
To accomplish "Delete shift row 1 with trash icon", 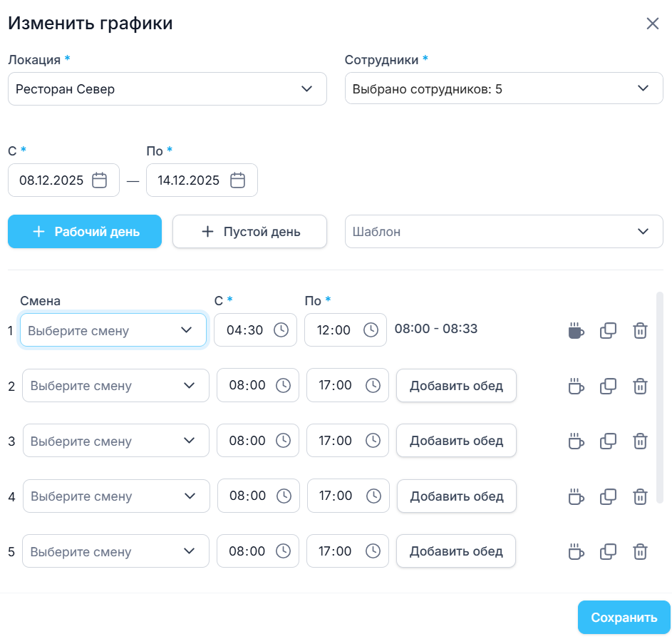I will (x=641, y=331).
